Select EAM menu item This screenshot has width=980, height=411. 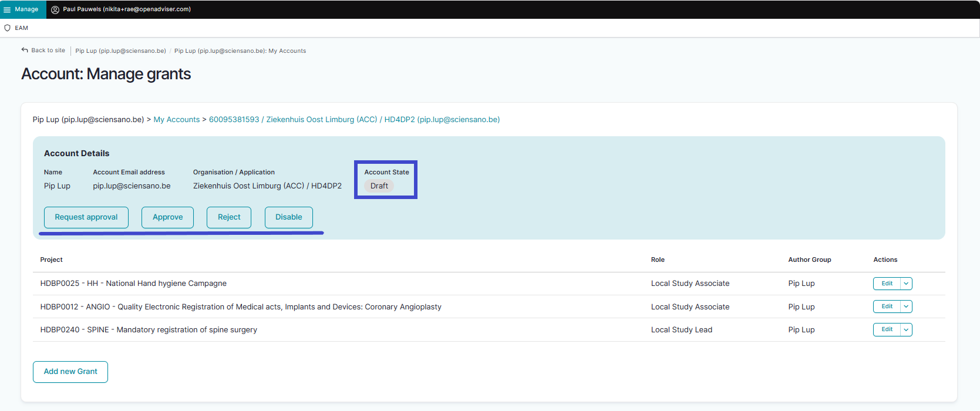[22, 28]
